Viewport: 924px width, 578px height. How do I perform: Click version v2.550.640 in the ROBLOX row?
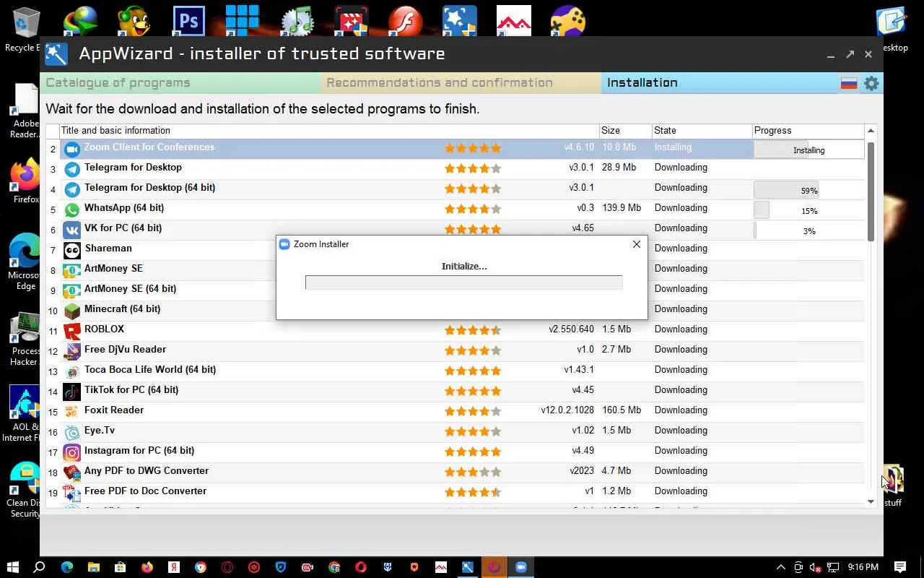tap(571, 329)
